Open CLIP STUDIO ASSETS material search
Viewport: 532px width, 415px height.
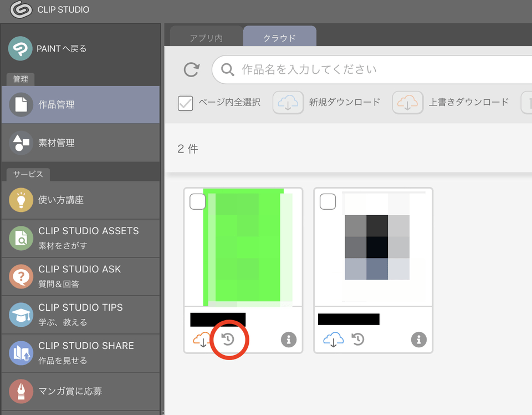coord(80,239)
